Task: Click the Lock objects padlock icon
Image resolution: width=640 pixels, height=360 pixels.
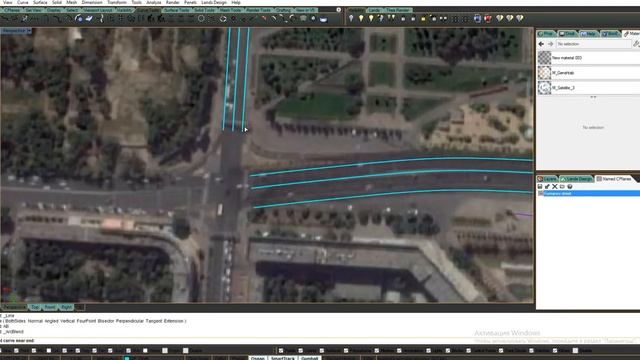Action: point(403,18)
